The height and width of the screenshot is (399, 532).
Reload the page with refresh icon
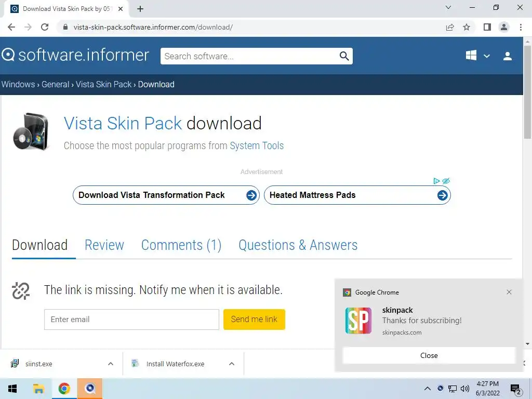pyautogui.click(x=45, y=27)
